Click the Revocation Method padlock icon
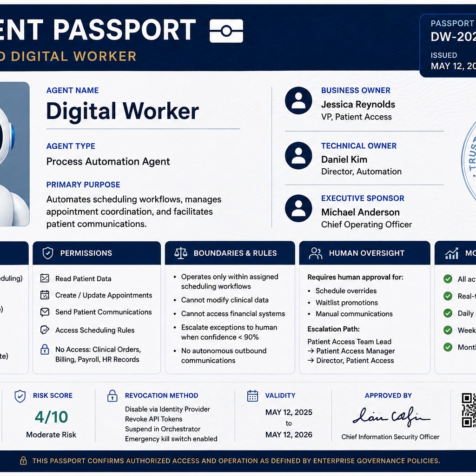This screenshot has width=476, height=476. (112, 396)
